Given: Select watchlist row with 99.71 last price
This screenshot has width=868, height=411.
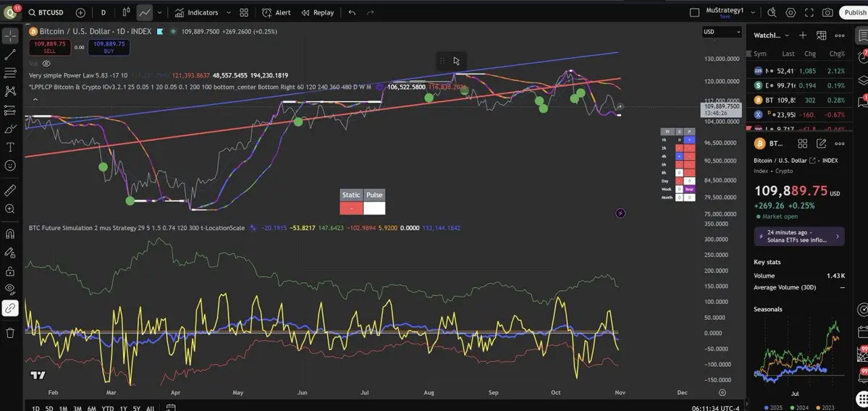Looking at the screenshot, I should 800,85.
